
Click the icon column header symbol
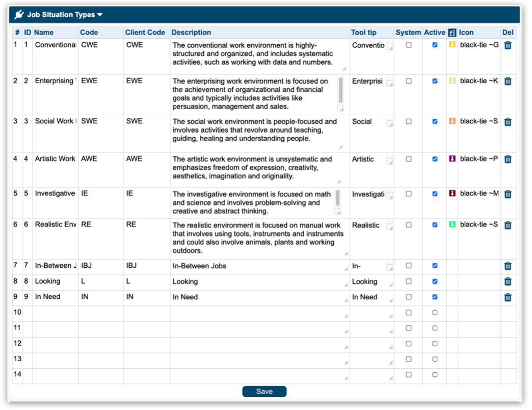coord(452,33)
